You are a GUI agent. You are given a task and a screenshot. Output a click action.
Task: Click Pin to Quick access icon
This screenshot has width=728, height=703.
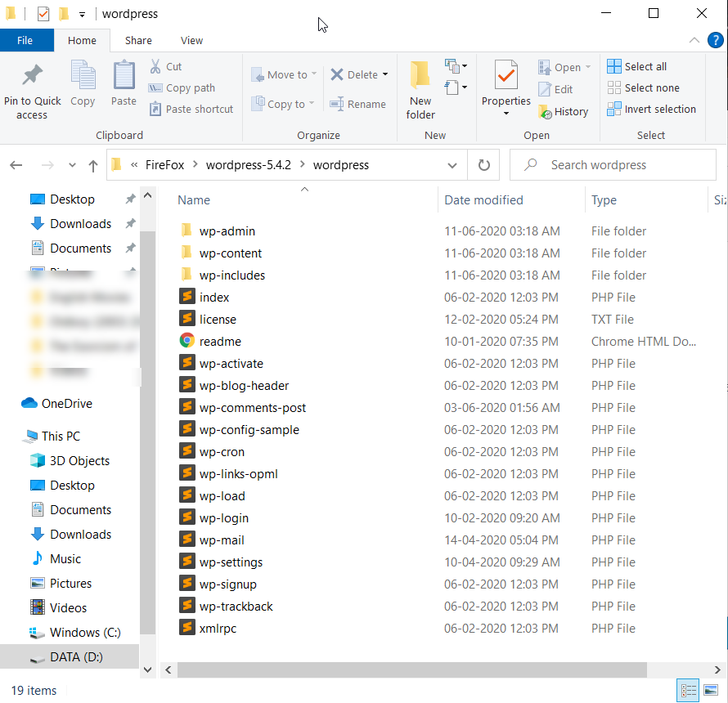[x=32, y=75]
